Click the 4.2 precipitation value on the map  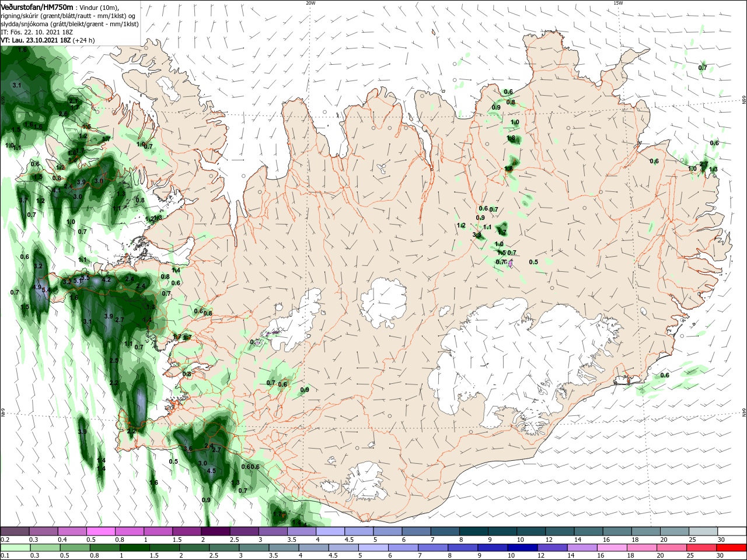click(x=106, y=279)
